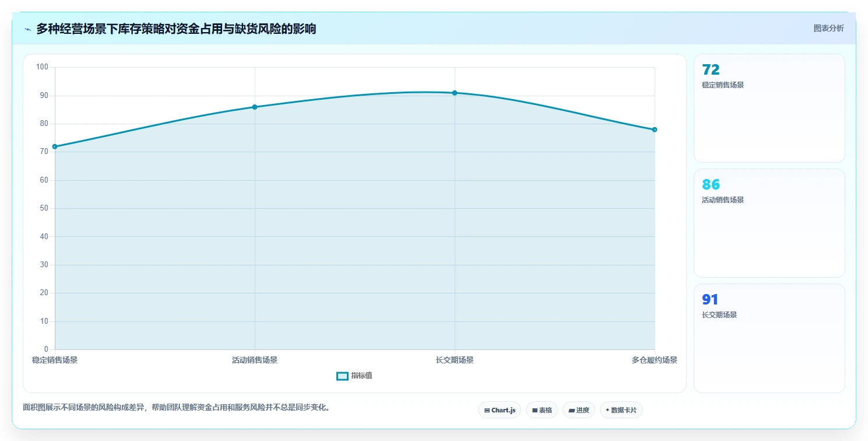
Task: Click the 数据卡片 sparkle icon
Action: pos(607,410)
